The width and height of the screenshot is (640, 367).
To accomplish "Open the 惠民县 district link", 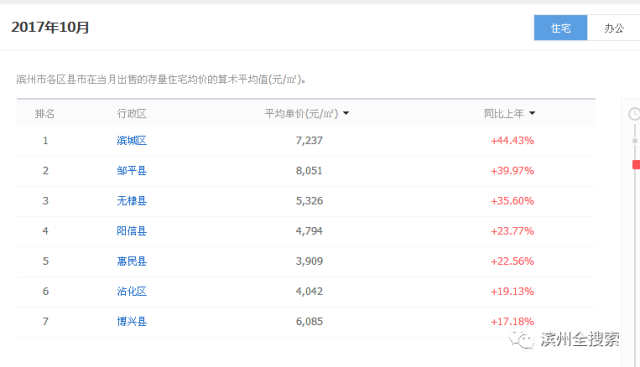I will click(131, 261).
